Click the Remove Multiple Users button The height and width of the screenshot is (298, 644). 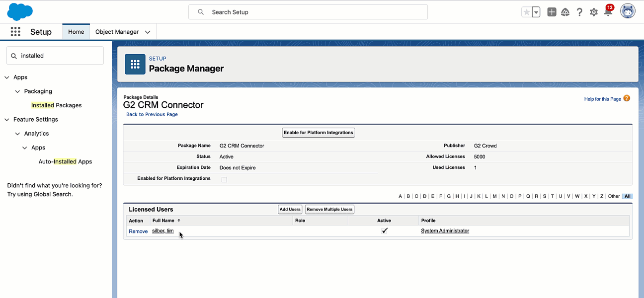tap(329, 210)
